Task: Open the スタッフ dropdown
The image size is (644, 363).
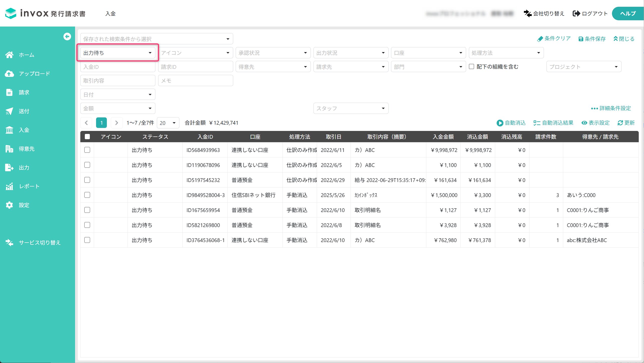Action: pos(351,108)
